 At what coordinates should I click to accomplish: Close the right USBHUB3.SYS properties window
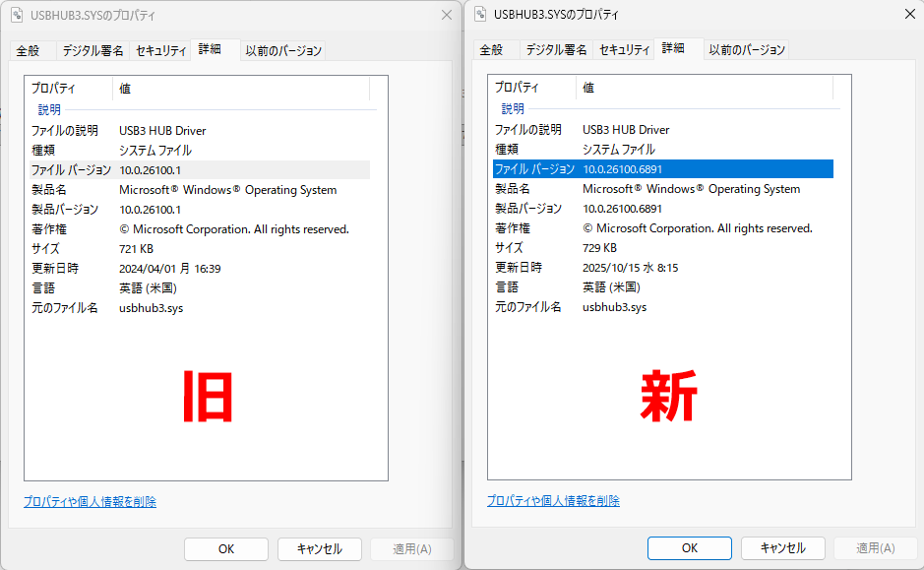[x=908, y=15]
